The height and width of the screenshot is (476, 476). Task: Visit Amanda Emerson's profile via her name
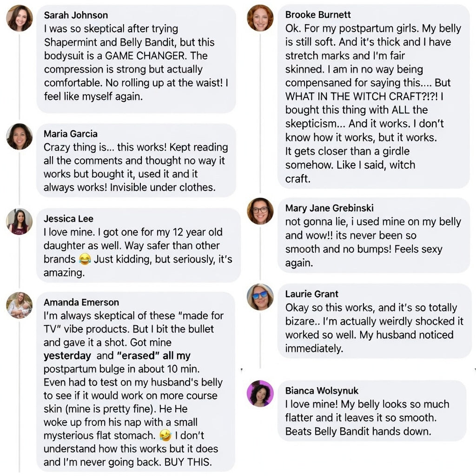(81, 303)
